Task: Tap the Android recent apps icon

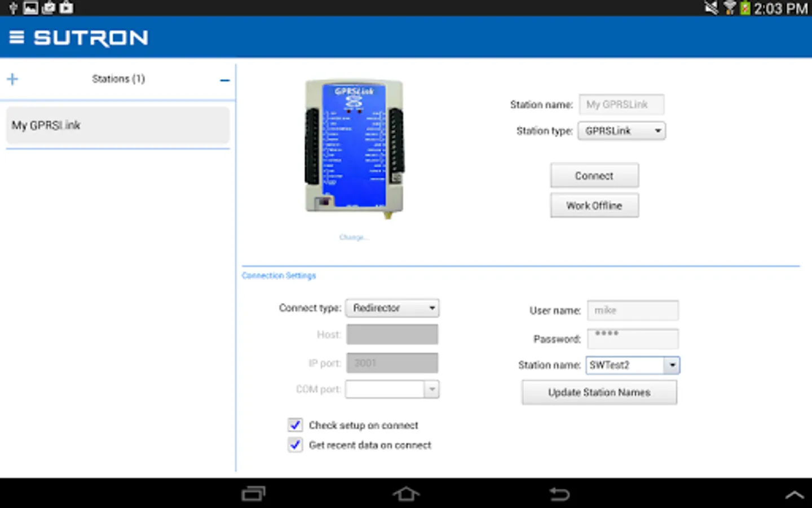Action: pos(253,494)
